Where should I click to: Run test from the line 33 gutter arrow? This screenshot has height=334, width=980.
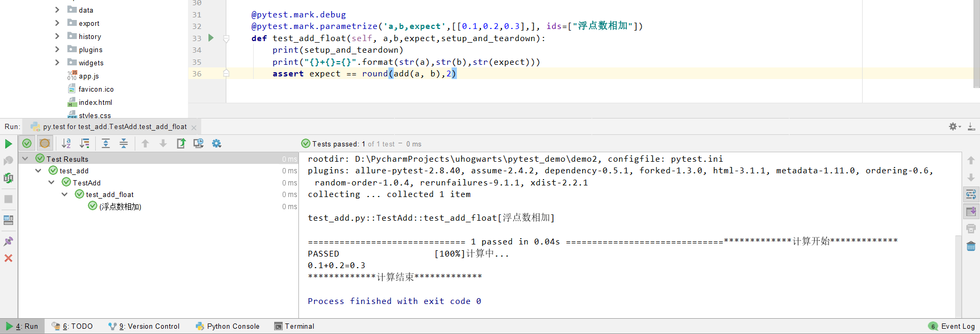pos(211,38)
